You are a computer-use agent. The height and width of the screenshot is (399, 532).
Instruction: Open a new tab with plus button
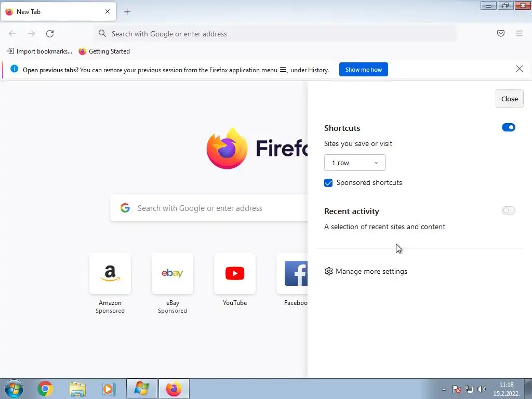click(127, 12)
